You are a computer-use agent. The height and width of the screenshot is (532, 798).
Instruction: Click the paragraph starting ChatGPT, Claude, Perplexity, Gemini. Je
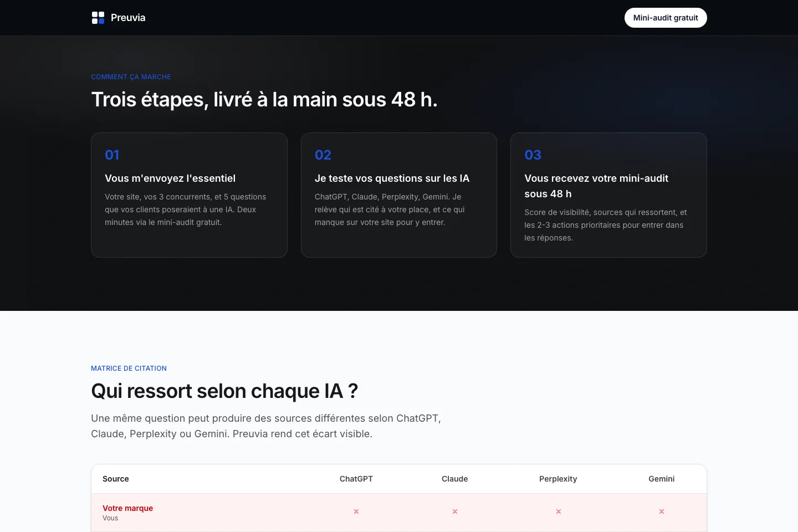[x=390, y=209]
